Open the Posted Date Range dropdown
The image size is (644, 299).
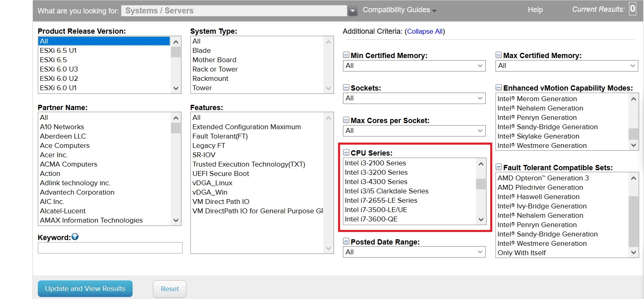click(414, 252)
